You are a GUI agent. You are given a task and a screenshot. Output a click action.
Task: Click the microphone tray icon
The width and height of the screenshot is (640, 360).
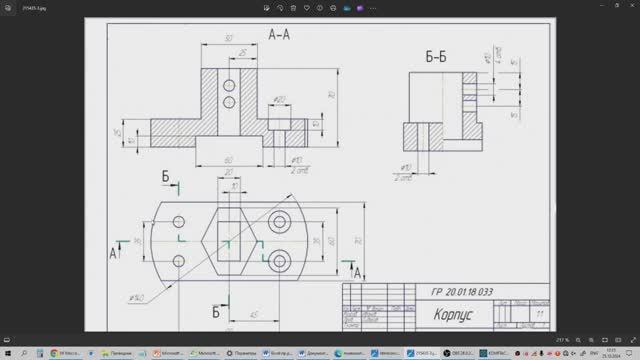[541, 353]
